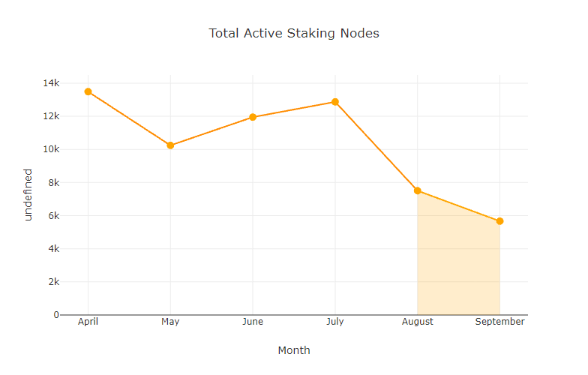Click the September data point marker
Viewport: 588px width, 375px height.
pyautogui.click(x=499, y=221)
